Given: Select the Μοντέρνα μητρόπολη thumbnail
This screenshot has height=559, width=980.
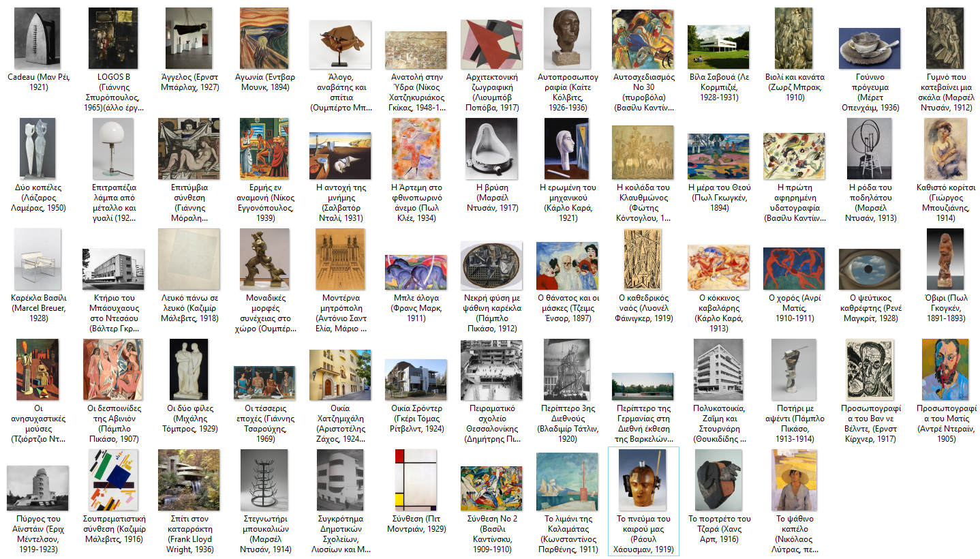Looking at the screenshot, I should [x=340, y=258].
